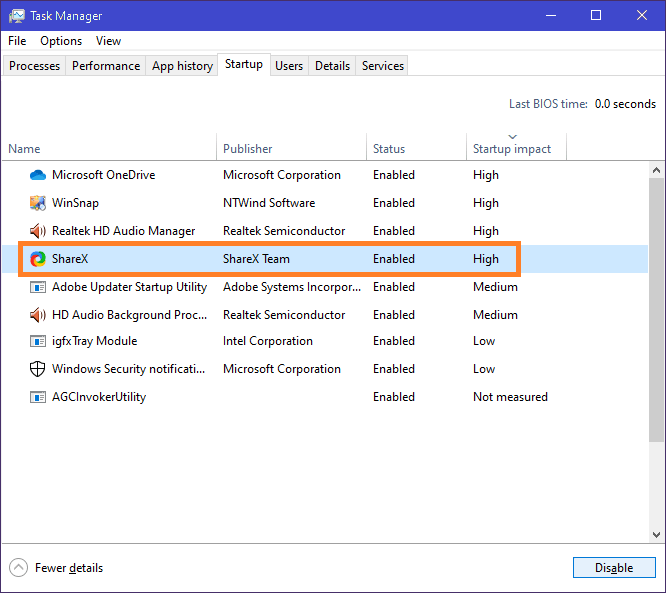Switch to the Users tab

pos(289,66)
